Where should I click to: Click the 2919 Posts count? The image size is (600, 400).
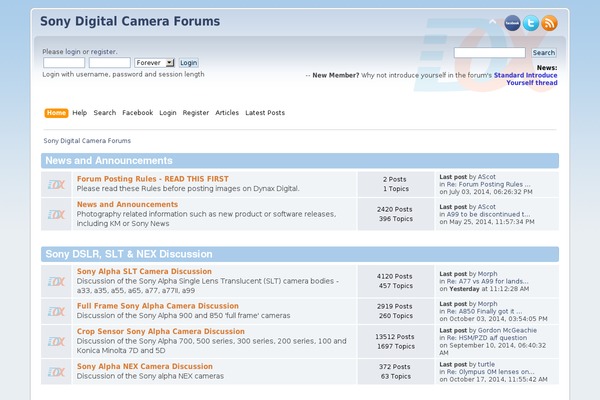395,307
